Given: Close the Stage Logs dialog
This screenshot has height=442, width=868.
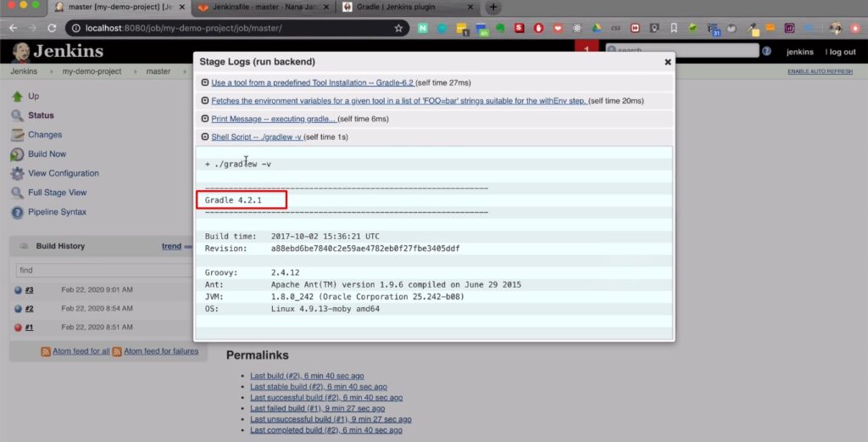Looking at the screenshot, I should [668, 62].
